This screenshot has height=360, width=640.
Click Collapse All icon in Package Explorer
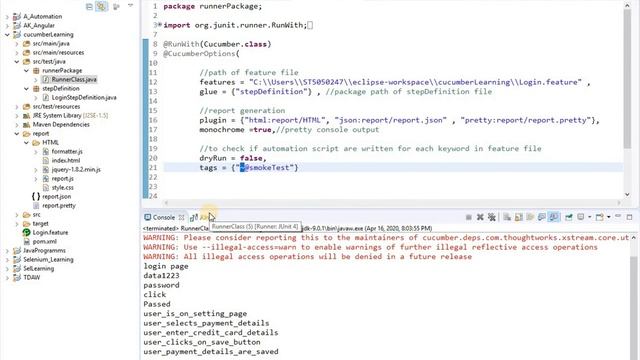point(89,6)
